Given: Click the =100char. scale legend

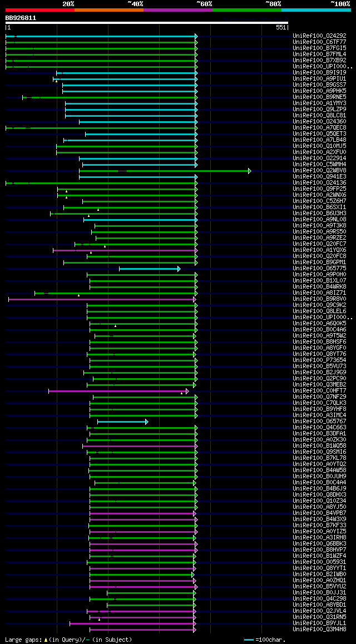Looking at the screenshot, I should [264, 640].
